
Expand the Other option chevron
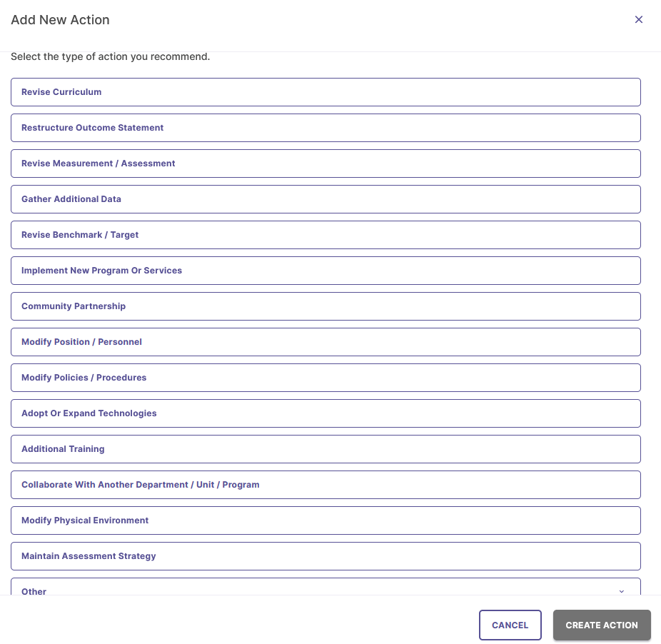621,591
